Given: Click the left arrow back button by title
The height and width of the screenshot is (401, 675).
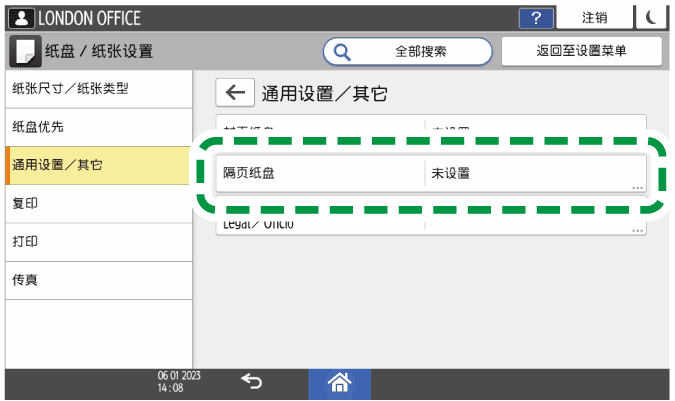Looking at the screenshot, I should pyautogui.click(x=235, y=93).
